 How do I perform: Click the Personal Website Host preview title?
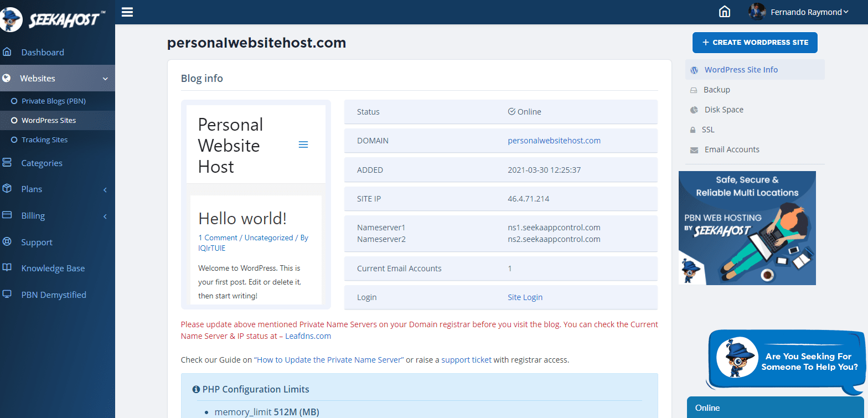[x=230, y=145]
